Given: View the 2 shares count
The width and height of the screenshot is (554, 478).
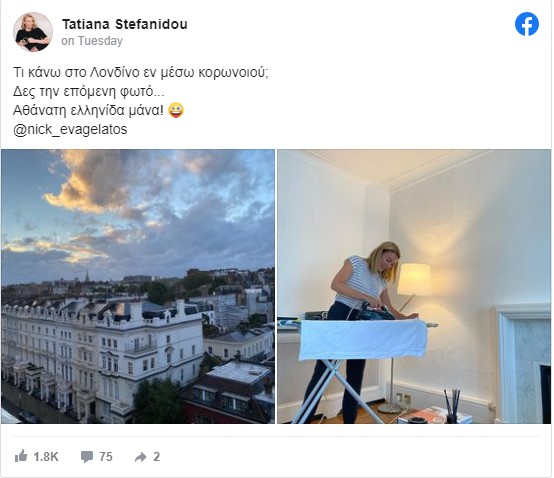Looking at the screenshot, I should tap(157, 457).
